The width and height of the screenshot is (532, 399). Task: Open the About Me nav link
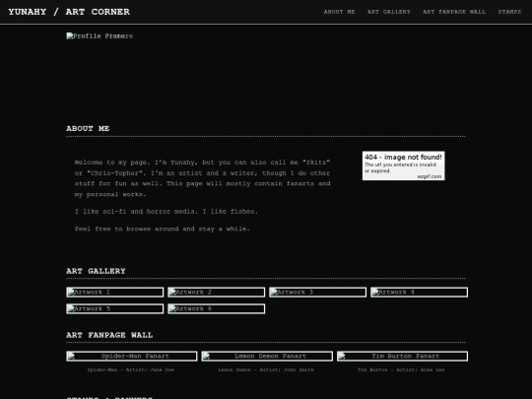click(x=339, y=12)
